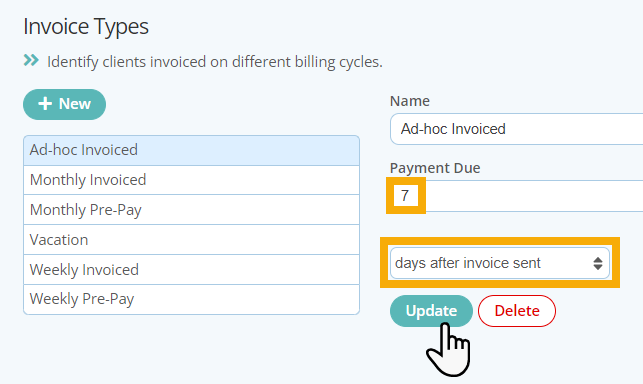Open the Weekly Invoiced entry
This screenshot has width=643, height=384.
[x=192, y=270]
